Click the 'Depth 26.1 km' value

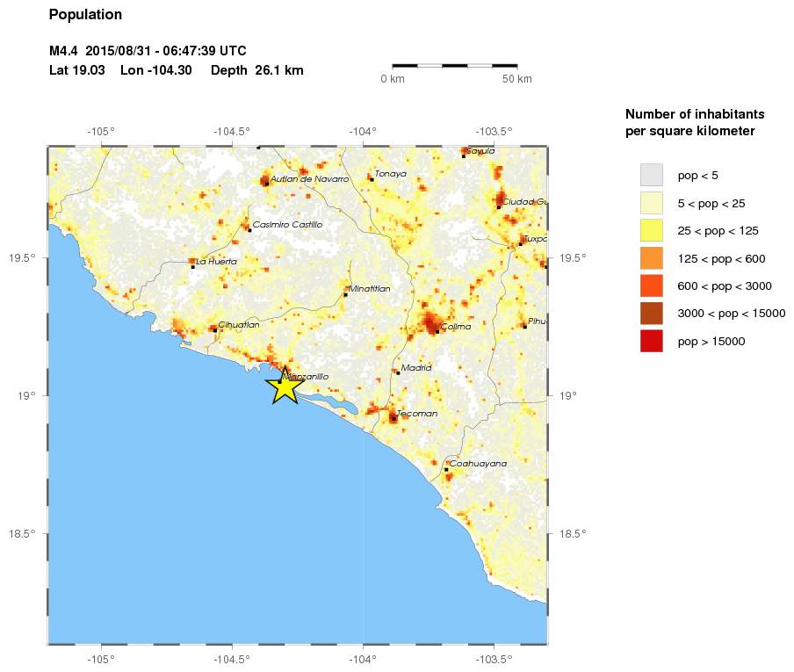(x=256, y=70)
